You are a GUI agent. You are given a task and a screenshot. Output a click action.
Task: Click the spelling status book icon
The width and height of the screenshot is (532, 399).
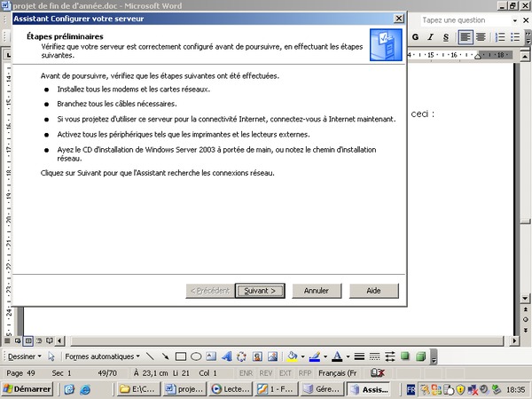(378, 373)
